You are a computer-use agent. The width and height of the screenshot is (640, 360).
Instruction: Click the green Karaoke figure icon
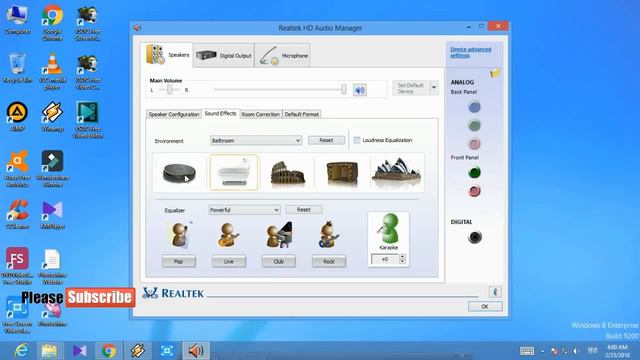coord(389,229)
